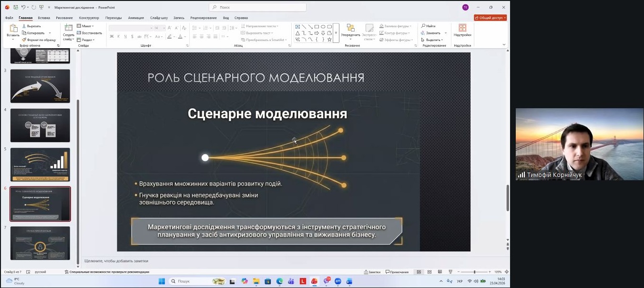
Task: Select the rectangle shape in the gallery
Action: 317,27
